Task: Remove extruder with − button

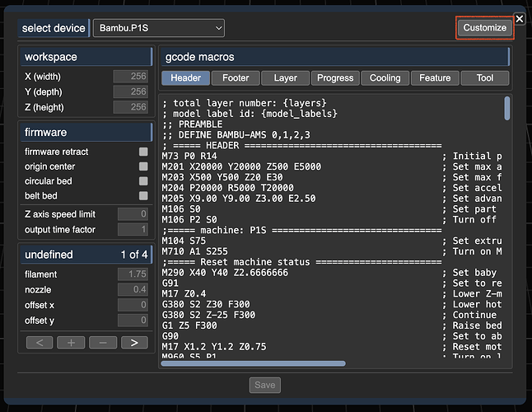Action: pos(101,342)
